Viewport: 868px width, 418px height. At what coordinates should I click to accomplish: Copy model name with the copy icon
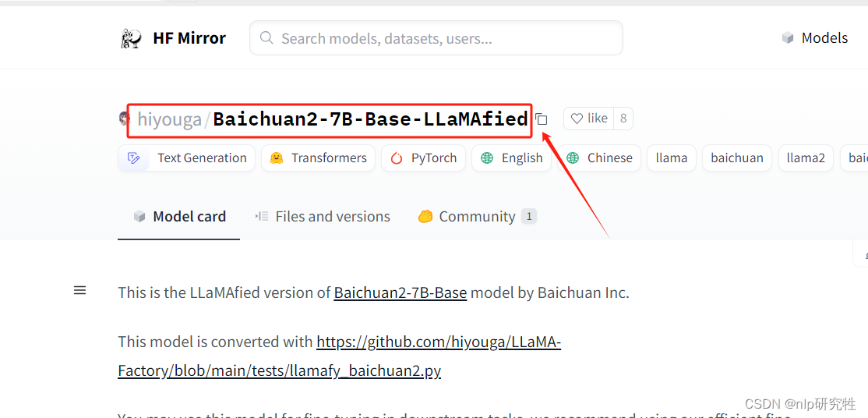(x=542, y=119)
